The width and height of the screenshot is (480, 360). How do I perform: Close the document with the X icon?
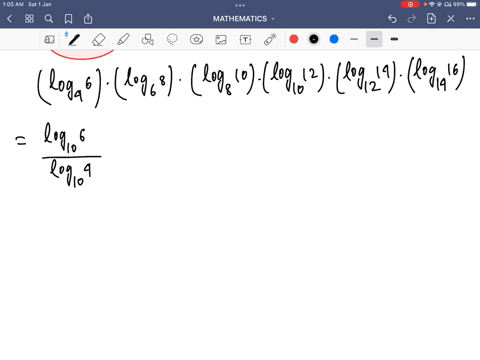[451, 19]
